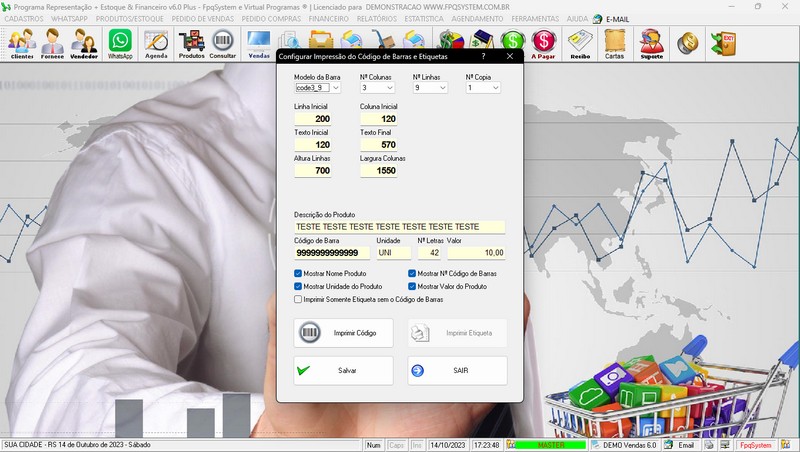
Task: Expand the Nº Colunas dropdown
Action: (390, 88)
